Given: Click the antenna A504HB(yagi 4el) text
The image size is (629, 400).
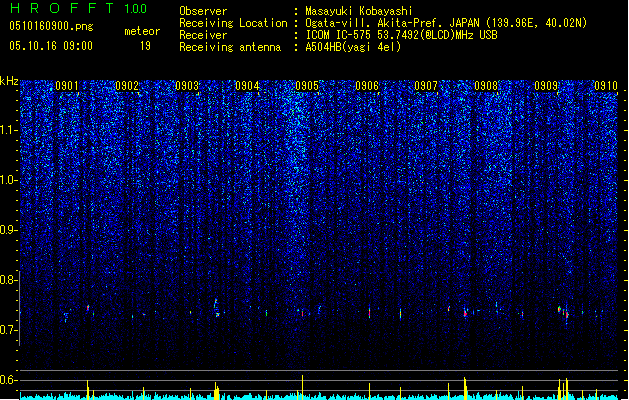Looking at the screenshot, I should 353,47.
